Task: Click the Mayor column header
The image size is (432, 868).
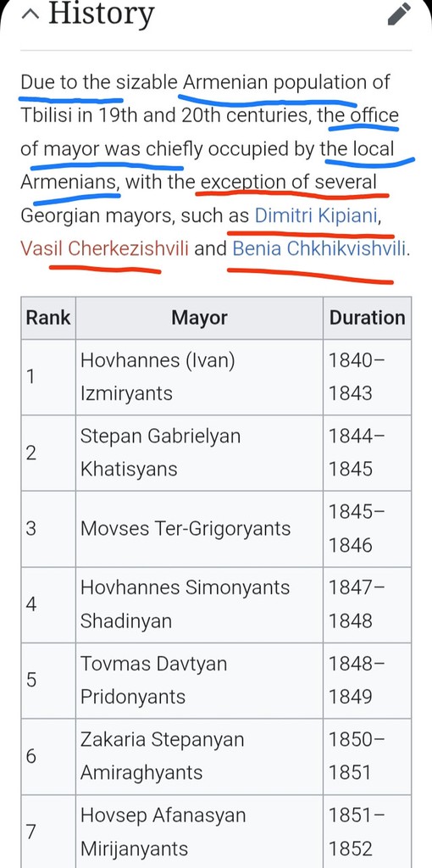Action: (199, 318)
